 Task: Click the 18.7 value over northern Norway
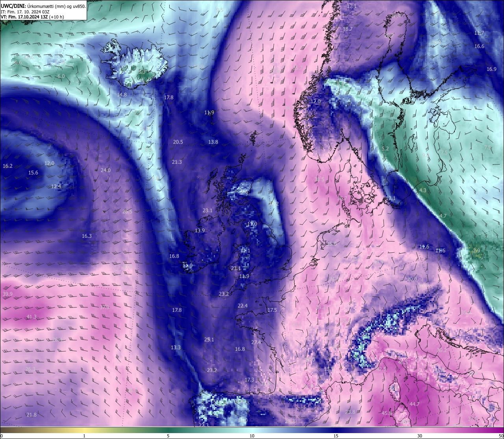pyautogui.click(x=348, y=29)
